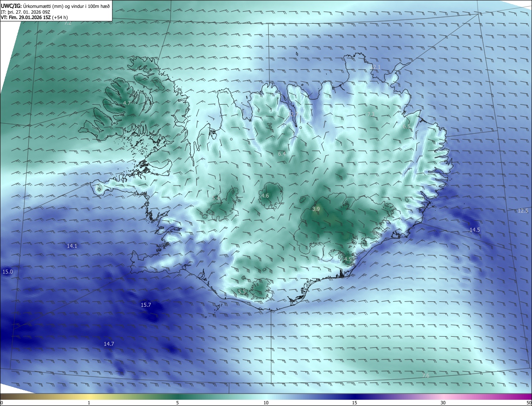Click the 30 tick on the color scale

(443, 403)
